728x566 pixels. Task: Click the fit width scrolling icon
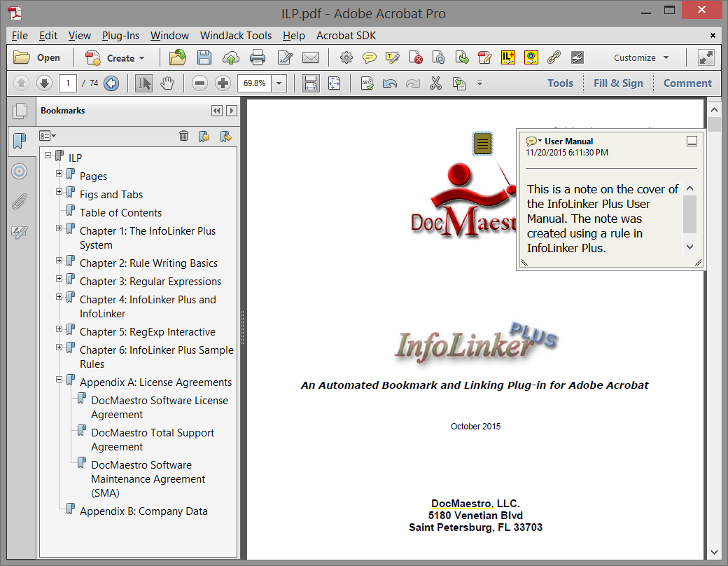point(311,83)
